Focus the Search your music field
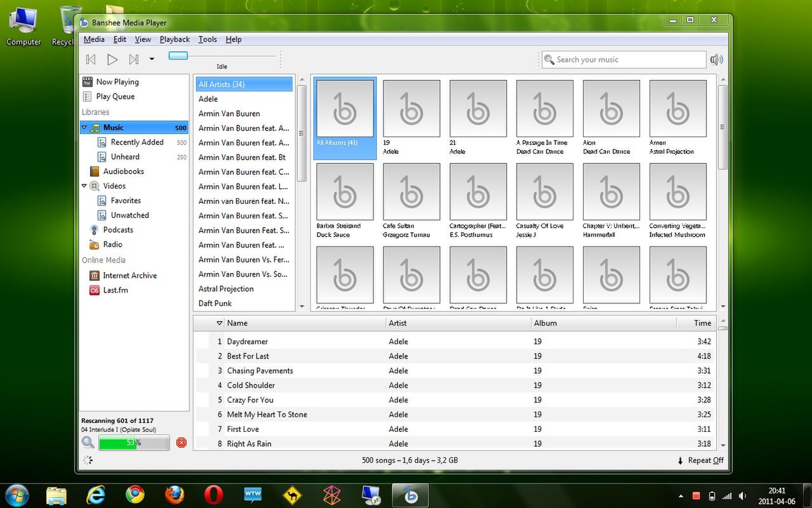Viewport: 812px width, 508px height. click(624, 60)
